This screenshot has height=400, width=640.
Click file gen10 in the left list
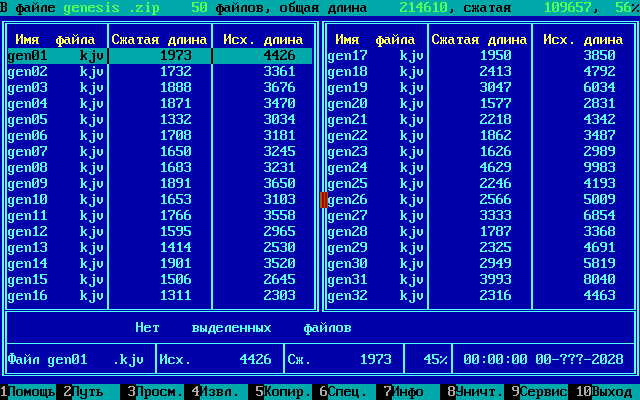coord(55,200)
